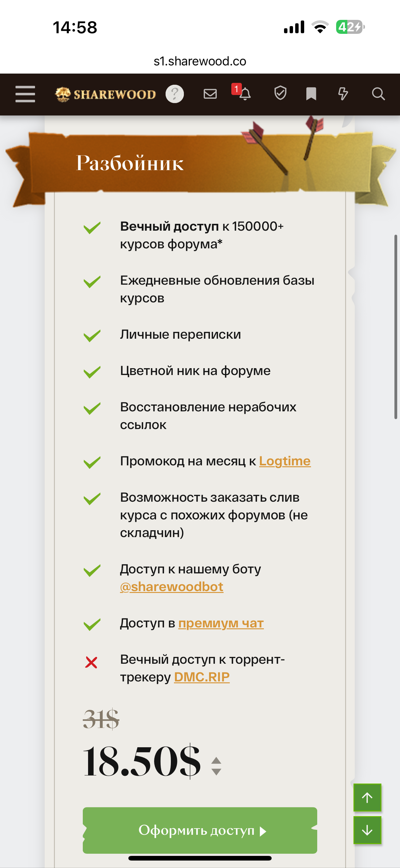400x868 pixels.
Task: Open private messages envelope icon
Action: point(210,94)
